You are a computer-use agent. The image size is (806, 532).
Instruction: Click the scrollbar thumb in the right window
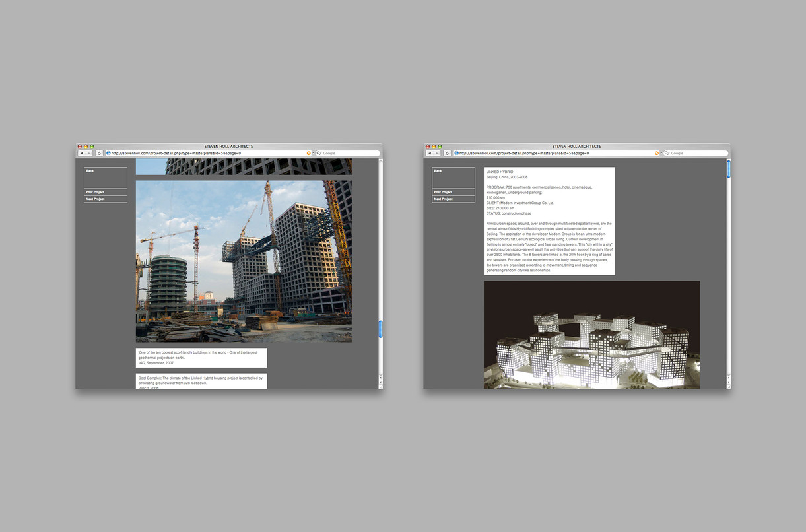tap(729, 169)
